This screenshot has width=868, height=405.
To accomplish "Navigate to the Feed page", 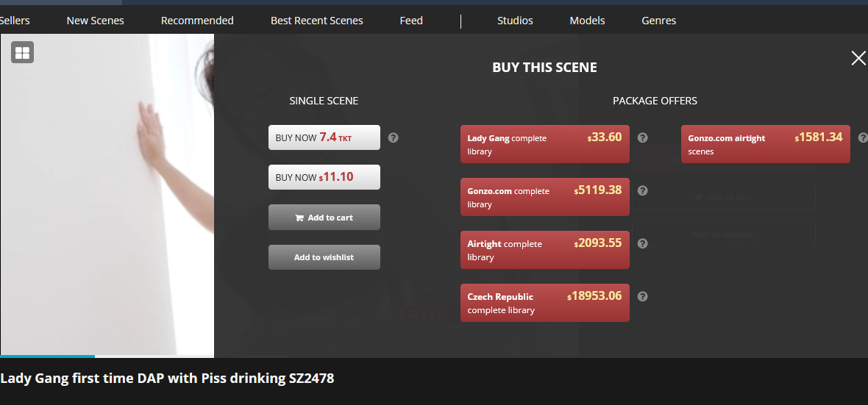I will click(x=411, y=21).
